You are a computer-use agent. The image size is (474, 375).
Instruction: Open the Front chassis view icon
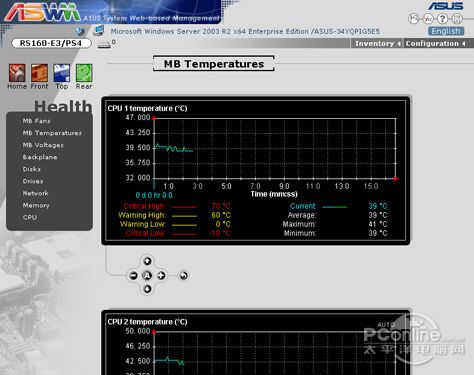point(39,73)
